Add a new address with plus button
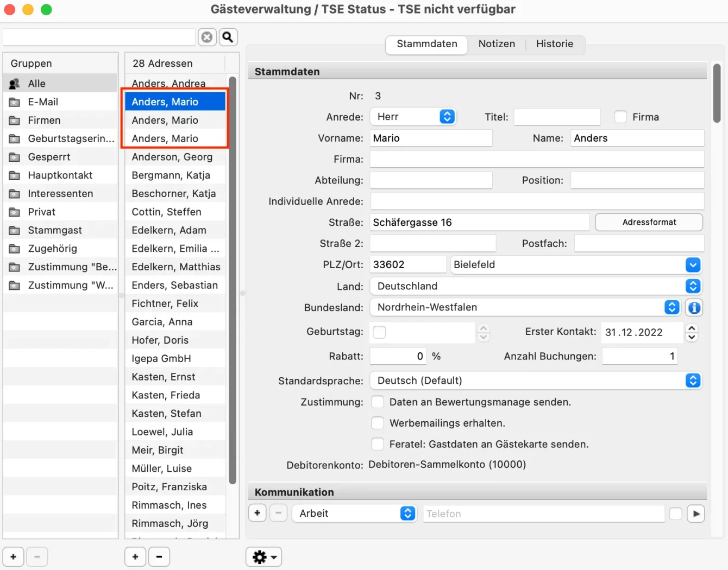Viewport: 728px width, 570px height. (135, 556)
